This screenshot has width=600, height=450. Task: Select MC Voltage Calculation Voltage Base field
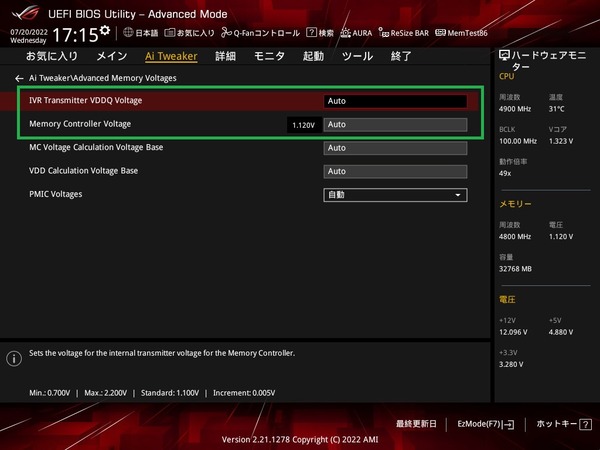(395, 148)
